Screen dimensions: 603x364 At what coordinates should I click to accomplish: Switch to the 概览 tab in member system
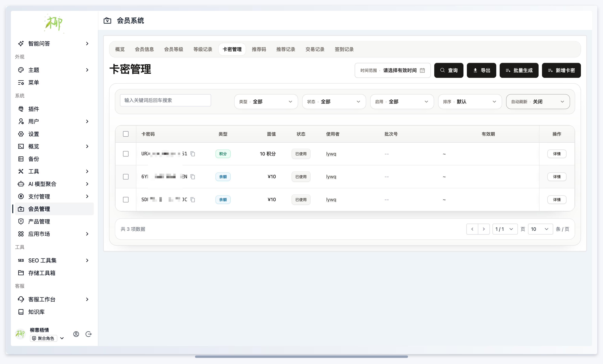click(x=120, y=49)
